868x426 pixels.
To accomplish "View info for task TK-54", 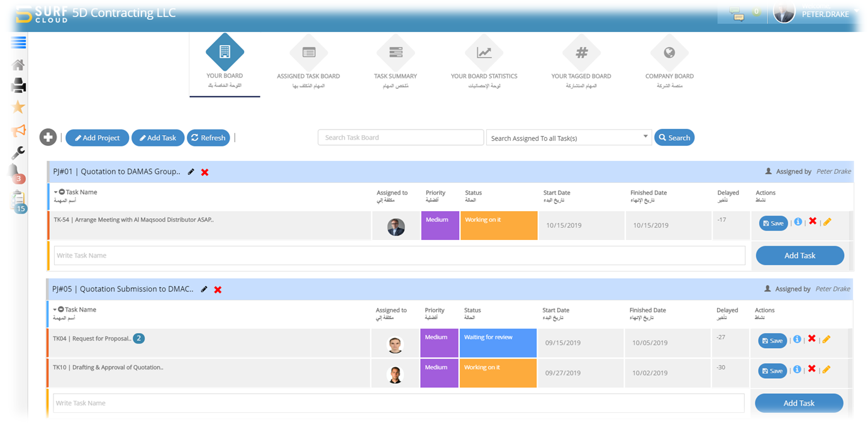I will tap(798, 222).
